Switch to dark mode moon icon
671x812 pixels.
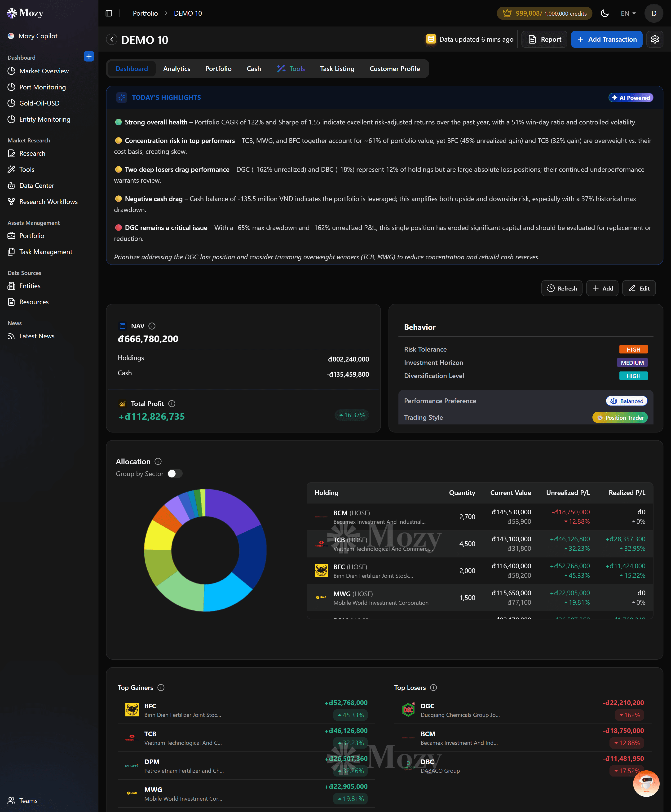(x=605, y=13)
